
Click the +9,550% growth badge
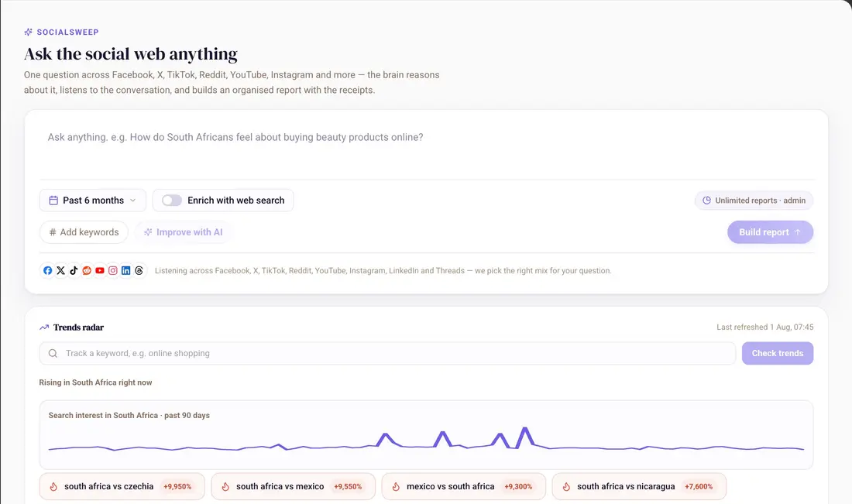tap(348, 487)
